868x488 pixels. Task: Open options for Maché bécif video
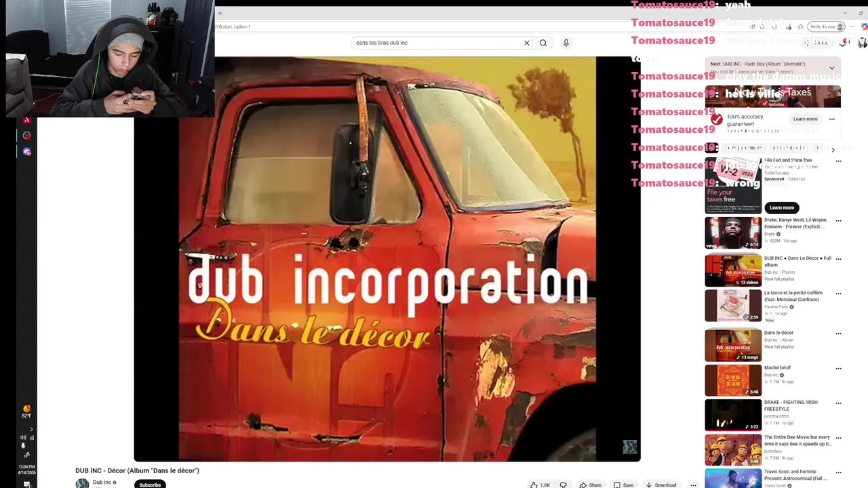pyautogui.click(x=838, y=368)
